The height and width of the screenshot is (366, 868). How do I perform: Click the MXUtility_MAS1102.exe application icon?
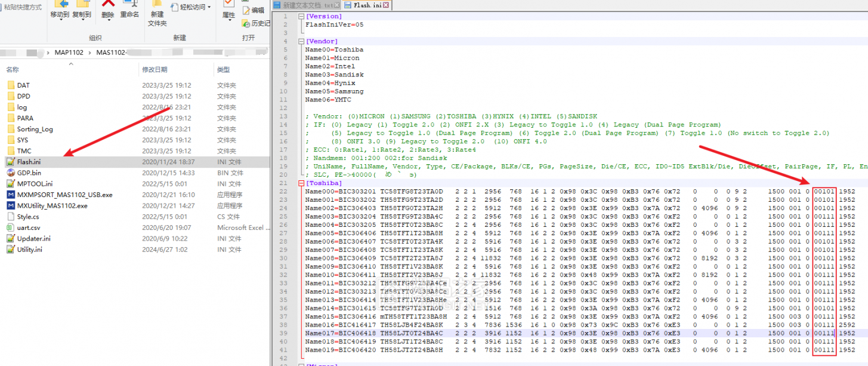pos(11,205)
